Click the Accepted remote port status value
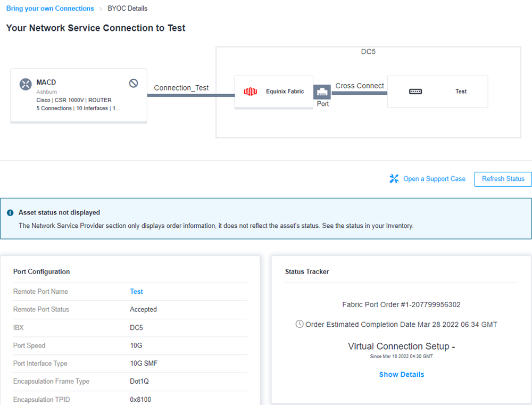This screenshot has height=405, width=532. coord(143,310)
